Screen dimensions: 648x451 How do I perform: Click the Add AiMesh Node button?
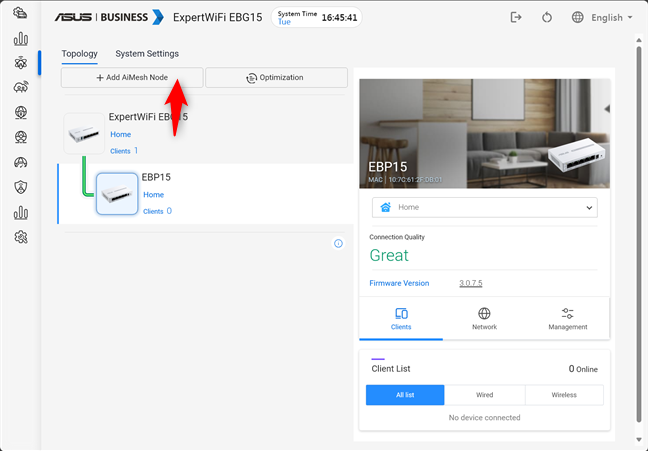click(x=132, y=77)
